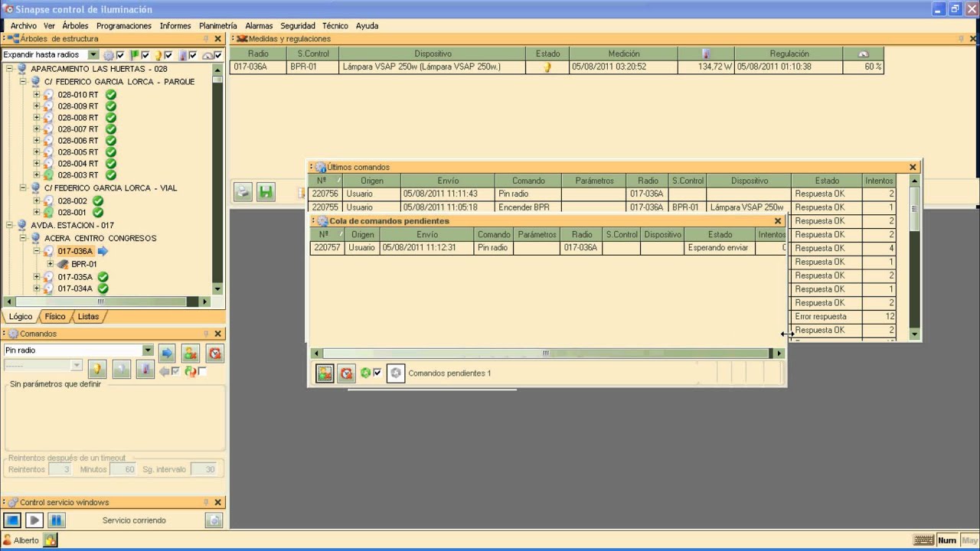The image size is (980, 551).
Task: Click the shield icon in the status bar
Action: tap(50, 540)
